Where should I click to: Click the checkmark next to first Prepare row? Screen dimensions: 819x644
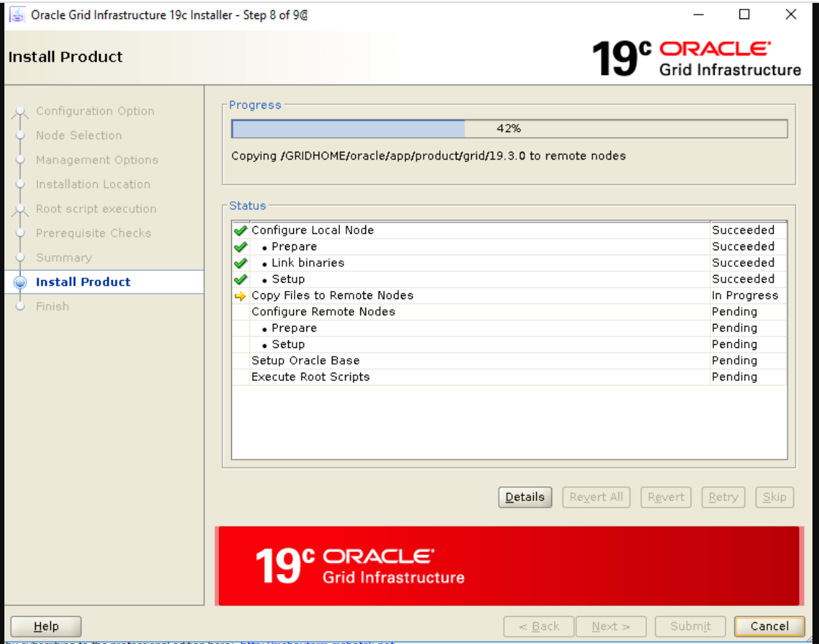[x=240, y=247]
